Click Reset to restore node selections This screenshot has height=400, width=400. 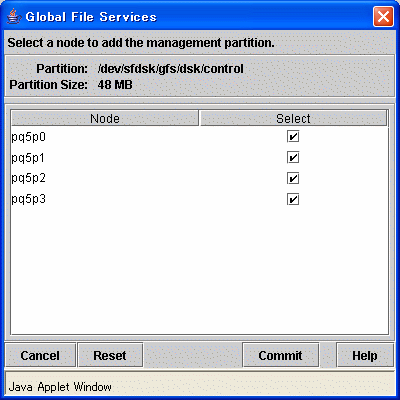pyautogui.click(x=110, y=355)
